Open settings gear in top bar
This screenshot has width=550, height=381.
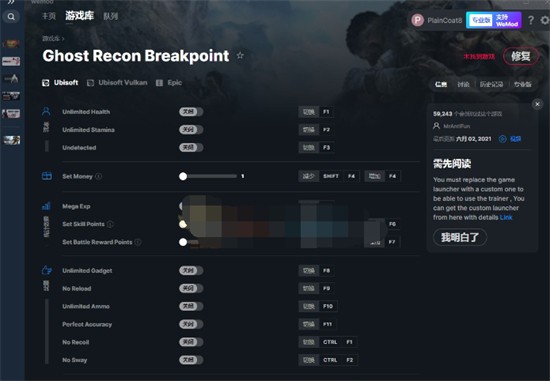(x=544, y=20)
